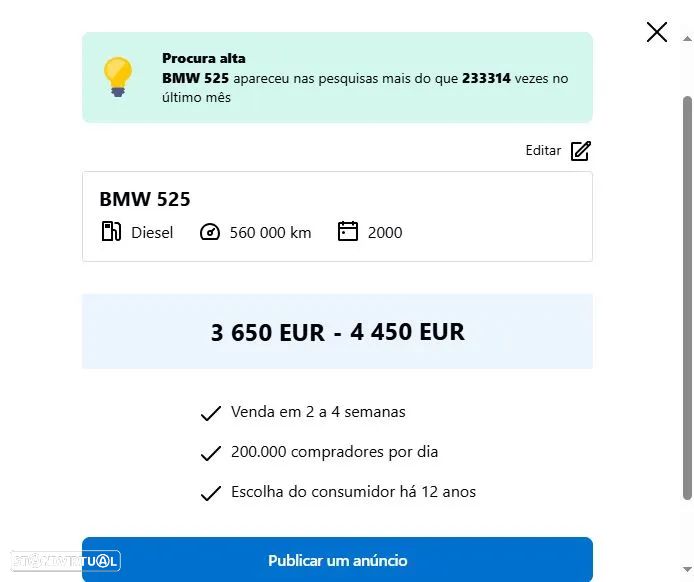Click the edit pencil icon
This screenshot has width=694, height=582.
tap(581, 151)
